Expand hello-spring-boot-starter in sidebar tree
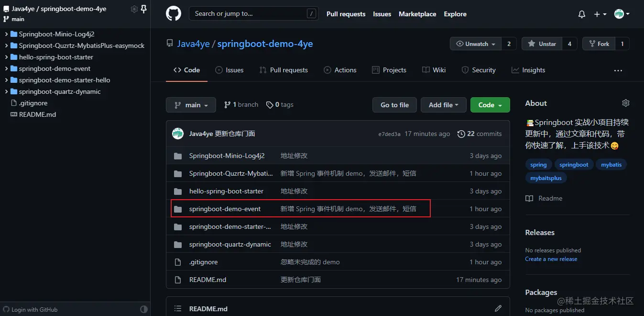This screenshot has width=644, height=316. (x=6, y=57)
